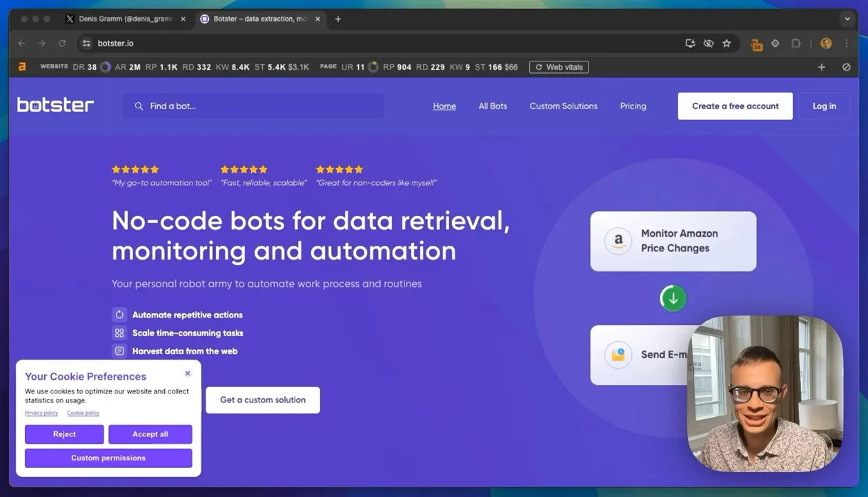The height and width of the screenshot is (497, 868).
Task: Click the orange extension icon with badge
Action: (757, 44)
